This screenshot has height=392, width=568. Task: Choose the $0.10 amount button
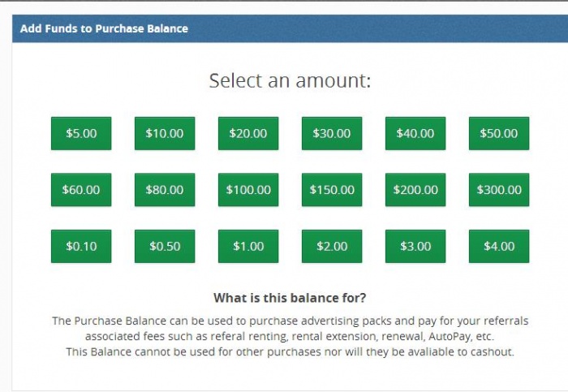[81, 247]
